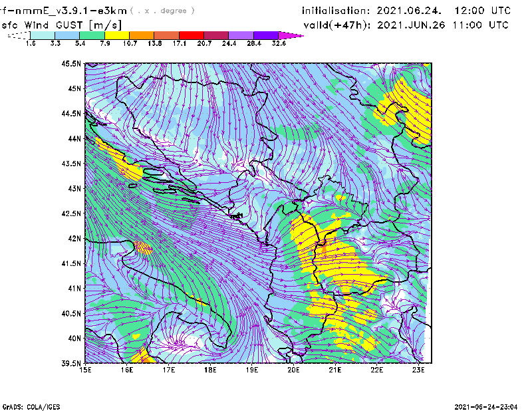Click the 22E longitude label

[x=376, y=370]
